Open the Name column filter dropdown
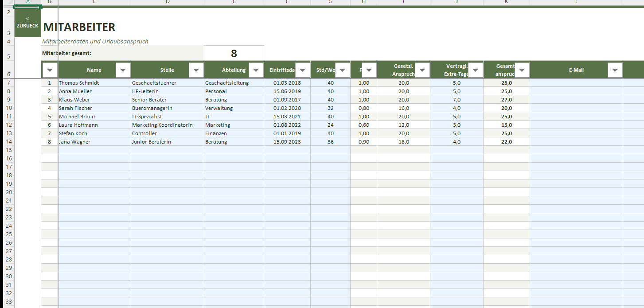The height and width of the screenshot is (308, 644). 123,70
